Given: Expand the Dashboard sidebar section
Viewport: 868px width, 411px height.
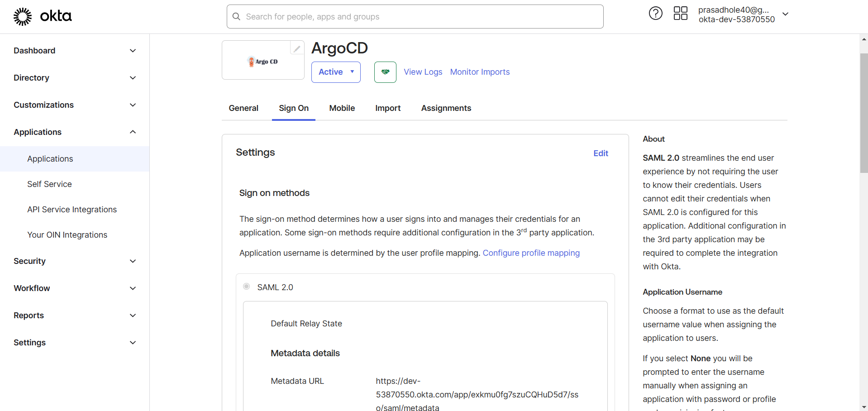Looking at the screenshot, I should (x=133, y=51).
